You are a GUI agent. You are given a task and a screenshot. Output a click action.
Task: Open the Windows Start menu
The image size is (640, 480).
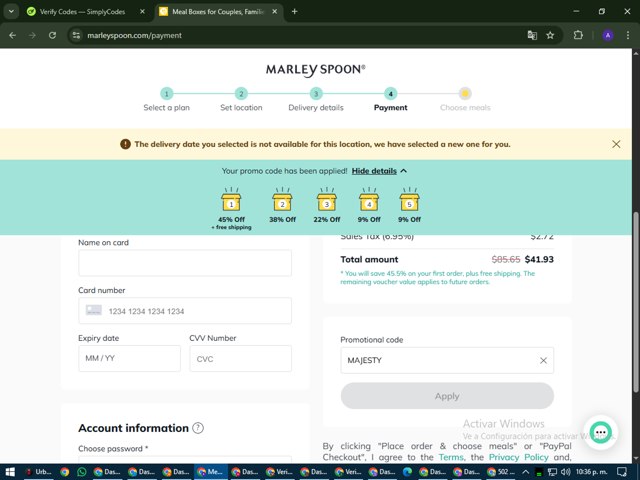pyautogui.click(x=9, y=472)
